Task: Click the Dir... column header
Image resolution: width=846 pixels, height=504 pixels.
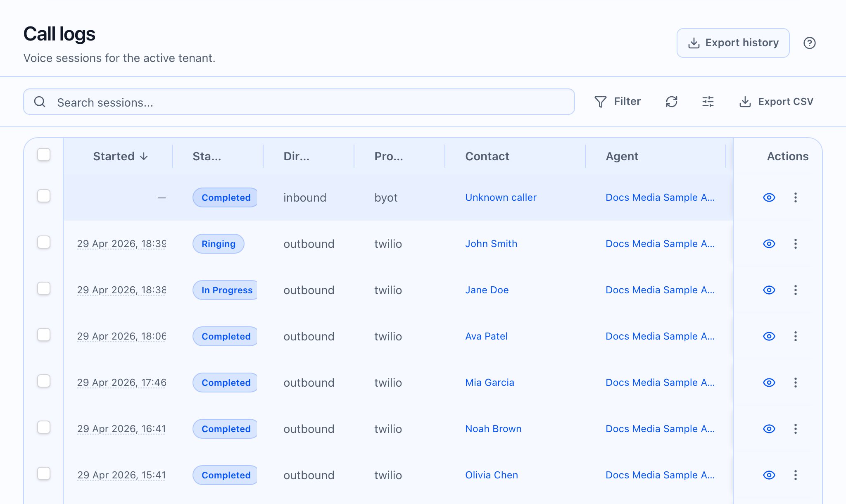Action: click(x=296, y=156)
